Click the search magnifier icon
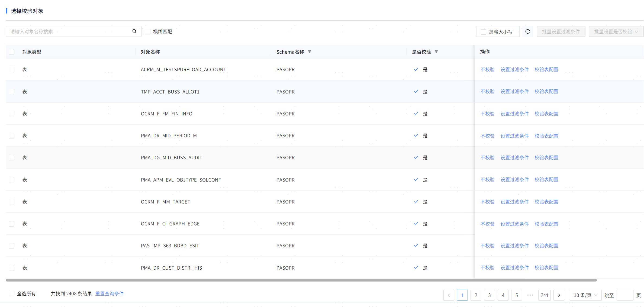The height and width of the screenshot is (307, 644). pyautogui.click(x=134, y=31)
